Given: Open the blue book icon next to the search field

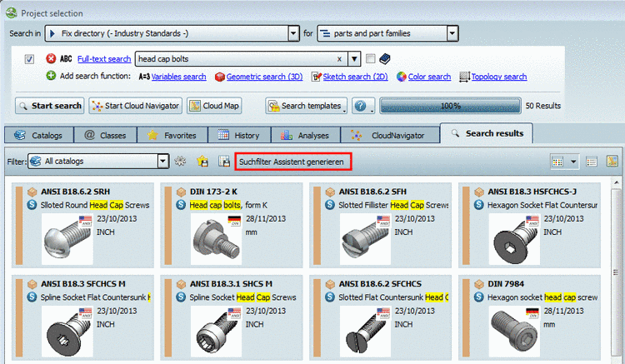Looking at the screenshot, I should 385,59.
